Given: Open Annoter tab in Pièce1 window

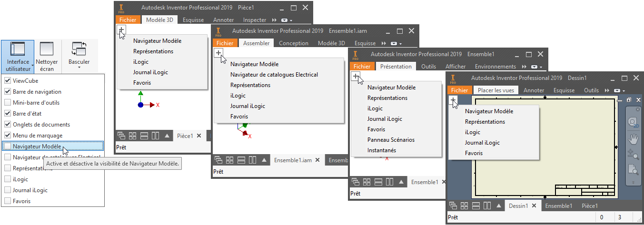Looking at the screenshot, I should [224, 20].
